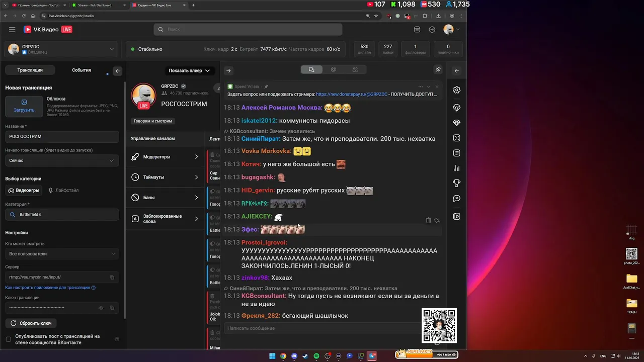This screenshot has height=362, width=644.
Task: Open the list icon in right sidebar
Action: (x=457, y=153)
